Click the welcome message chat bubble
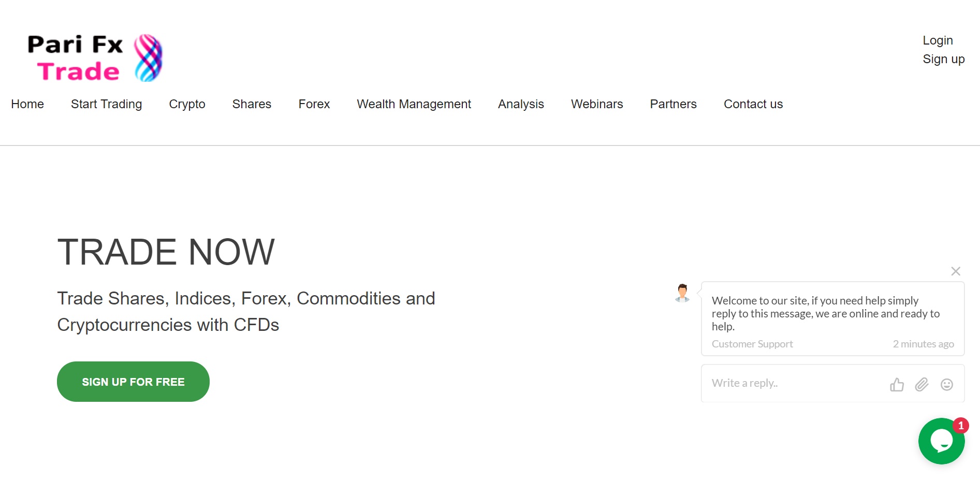This screenshot has width=980, height=480. [x=832, y=319]
